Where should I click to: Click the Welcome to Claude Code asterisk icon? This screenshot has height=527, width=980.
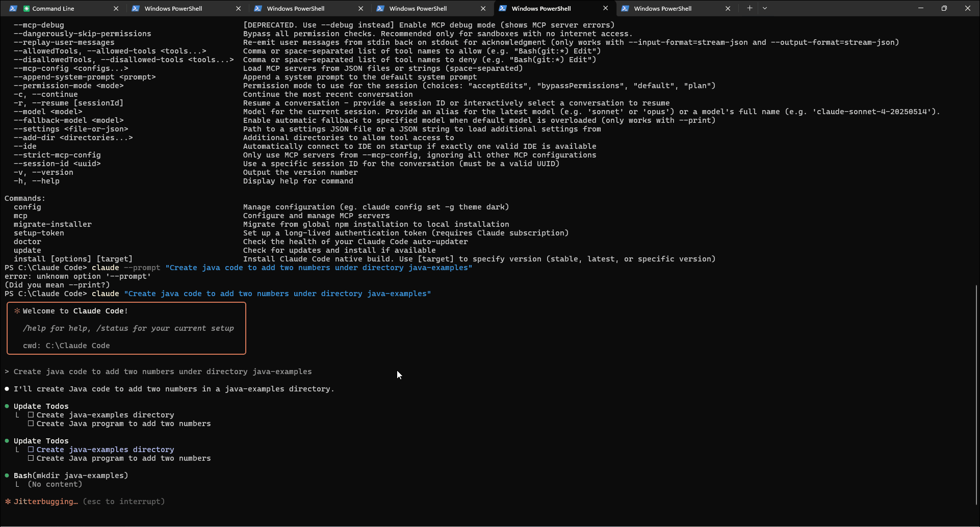(x=17, y=311)
